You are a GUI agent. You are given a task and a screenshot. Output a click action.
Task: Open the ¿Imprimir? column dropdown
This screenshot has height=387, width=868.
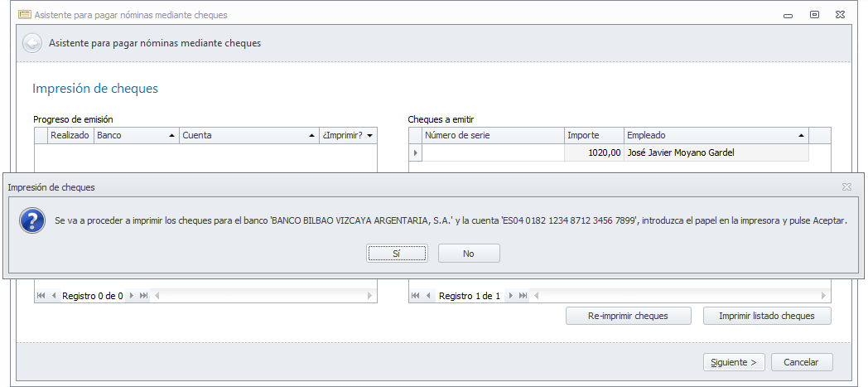click(369, 136)
